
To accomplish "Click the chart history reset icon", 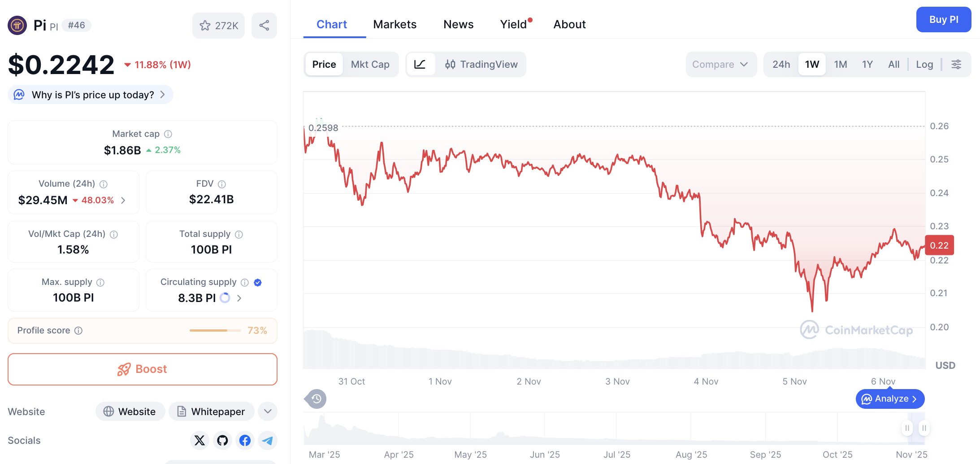I will tap(315, 398).
